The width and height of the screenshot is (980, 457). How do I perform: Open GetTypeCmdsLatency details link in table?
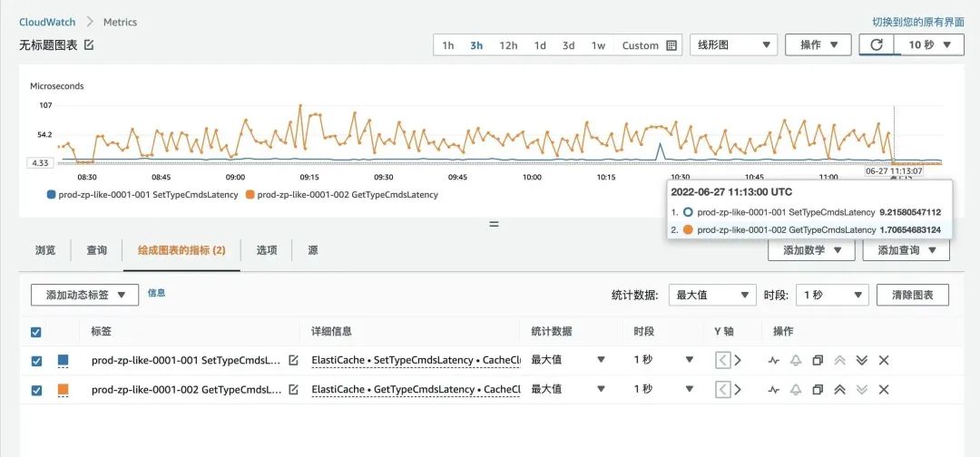coord(416,390)
